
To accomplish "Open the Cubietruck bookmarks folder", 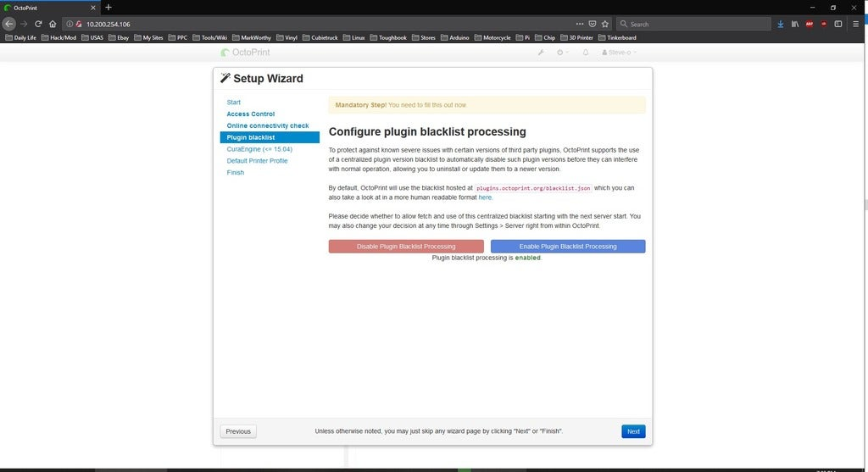I will point(320,37).
